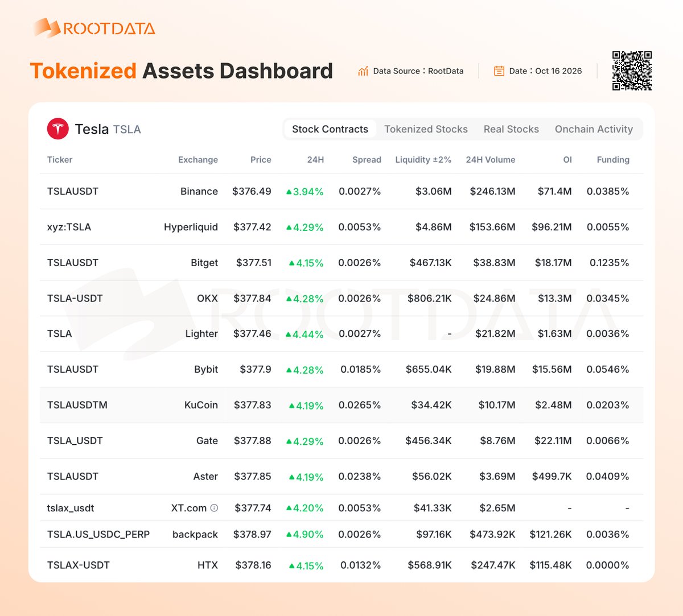The width and height of the screenshot is (683, 616).
Task: Click the data source chart icon
Action: (x=363, y=71)
